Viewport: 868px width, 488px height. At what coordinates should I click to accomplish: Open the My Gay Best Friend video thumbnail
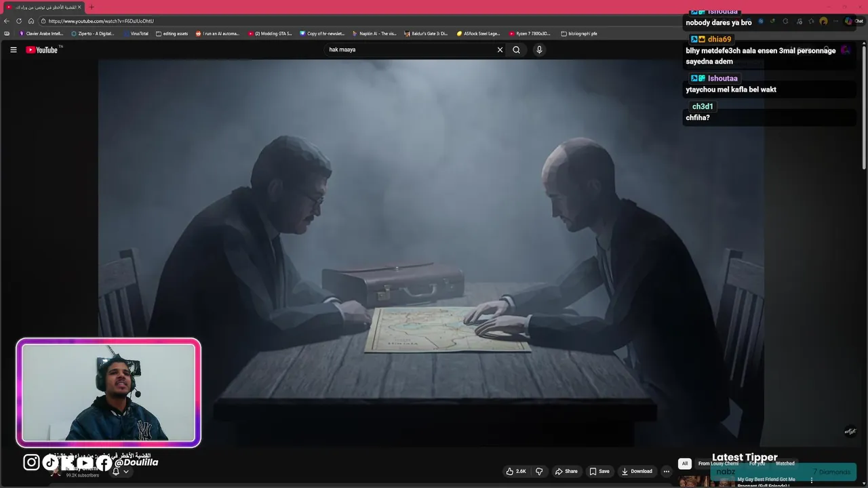(705, 481)
